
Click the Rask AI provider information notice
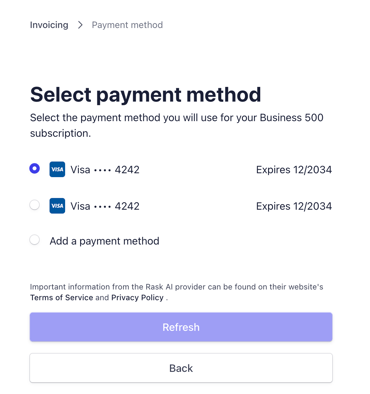tap(176, 292)
